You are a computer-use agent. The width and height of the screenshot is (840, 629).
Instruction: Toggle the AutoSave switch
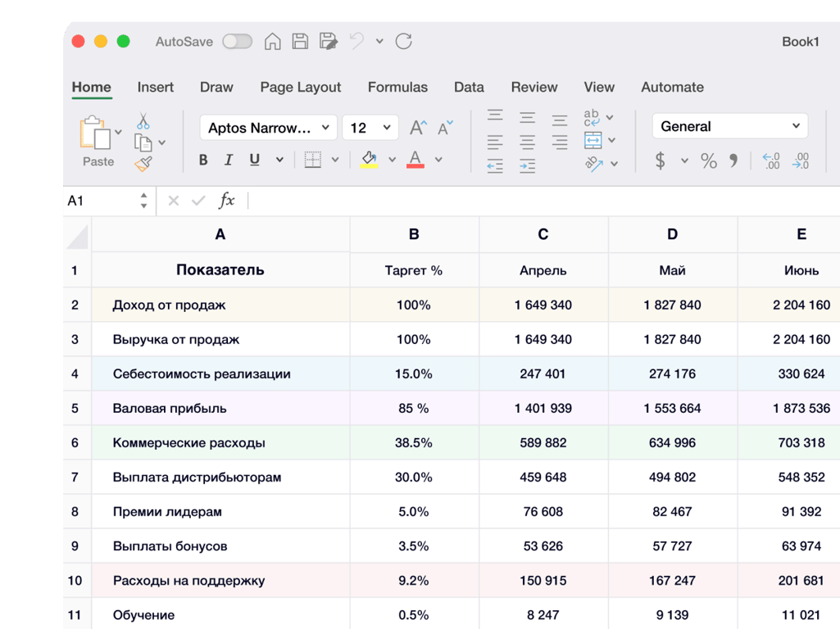pos(237,42)
